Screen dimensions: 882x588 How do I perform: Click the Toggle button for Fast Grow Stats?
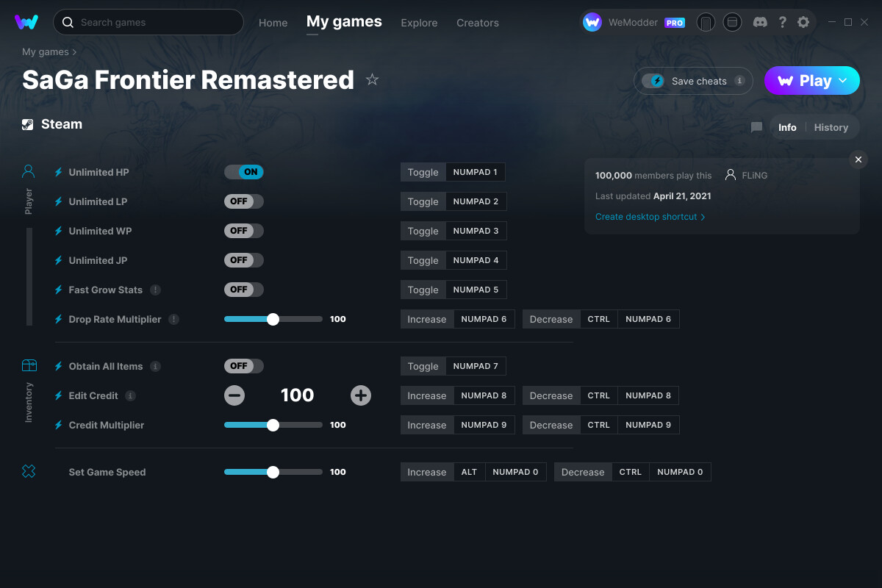pyautogui.click(x=423, y=290)
